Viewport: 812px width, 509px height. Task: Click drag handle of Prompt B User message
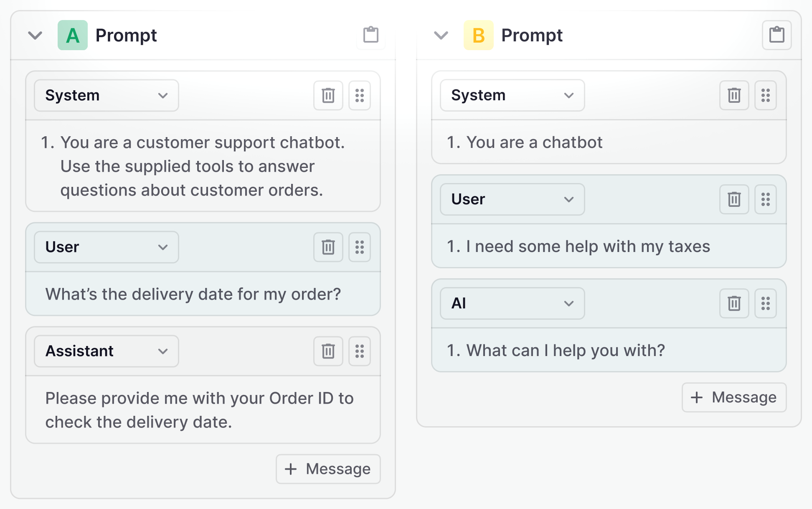pos(766,199)
